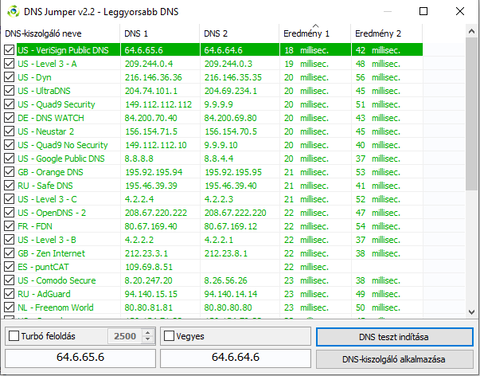
Task: Select the US - Quad9 Security row
Action: pyautogui.click(x=213, y=104)
